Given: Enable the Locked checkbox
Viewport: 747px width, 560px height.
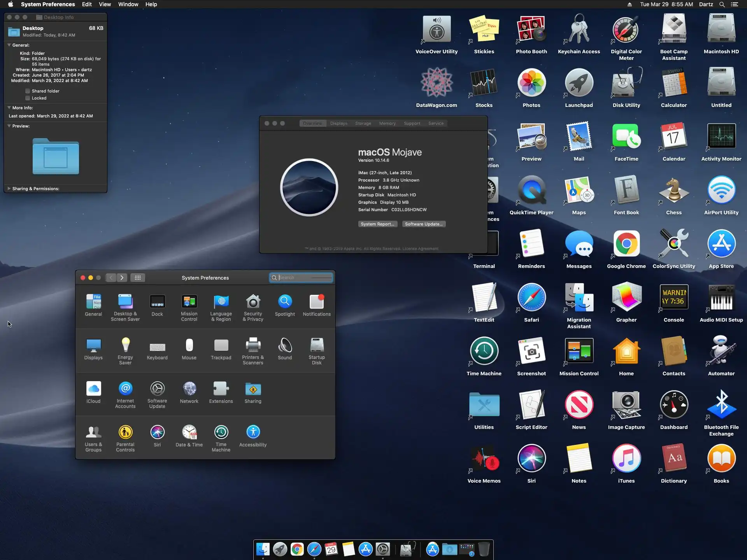Looking at the screenshot, I should 28,98.
